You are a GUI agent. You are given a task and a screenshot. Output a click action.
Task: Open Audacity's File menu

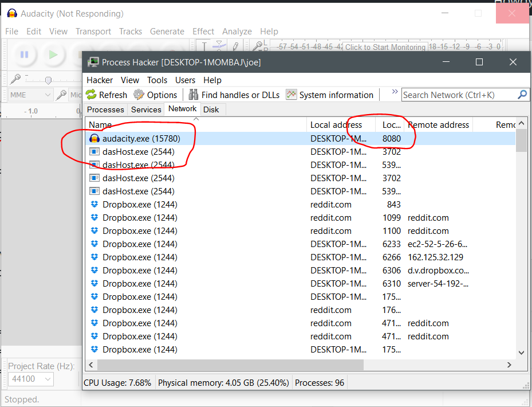pyautogui.click(x=12, y=32)
